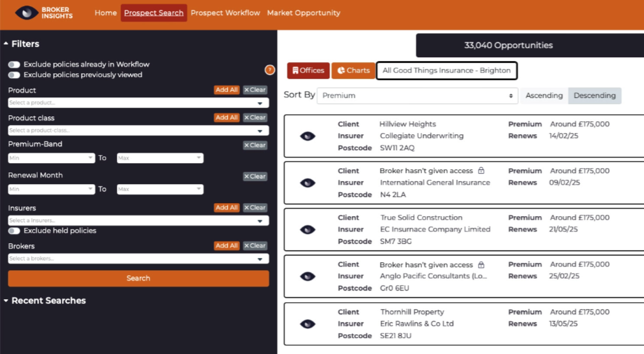The width and height of the screenshot is (644, 354).
Task: Toggle Exclude held policies switch
Action: (14, 230)
